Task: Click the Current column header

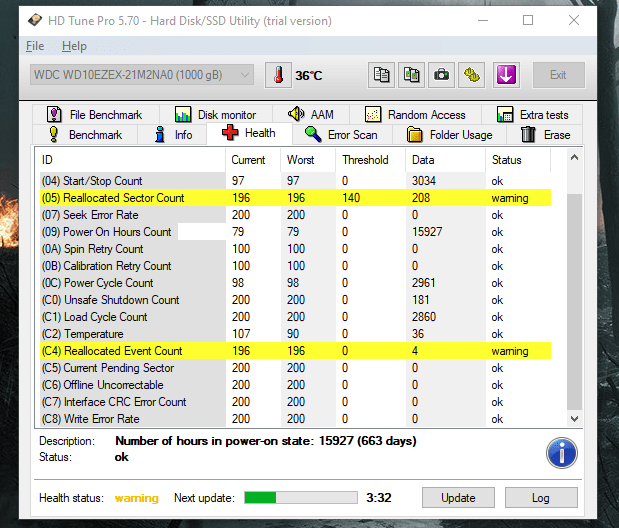Action: tap(253, 160)
